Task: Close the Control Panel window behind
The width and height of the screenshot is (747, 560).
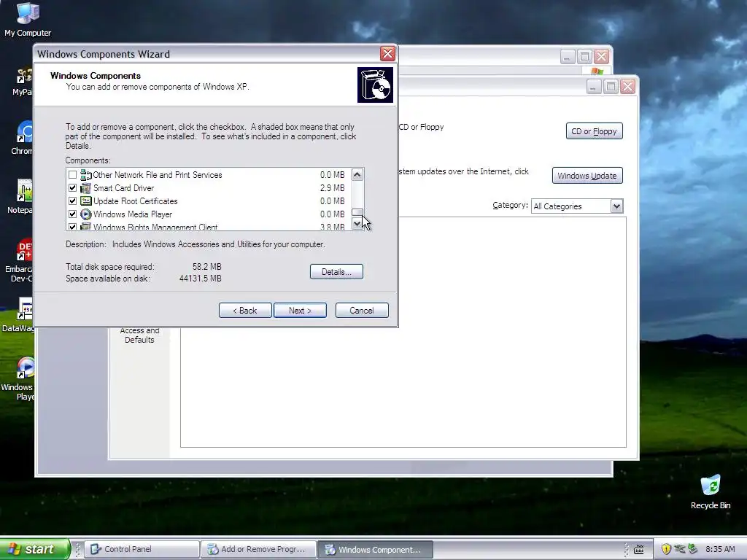Action: pyautogui.click(x=602, y=57)
